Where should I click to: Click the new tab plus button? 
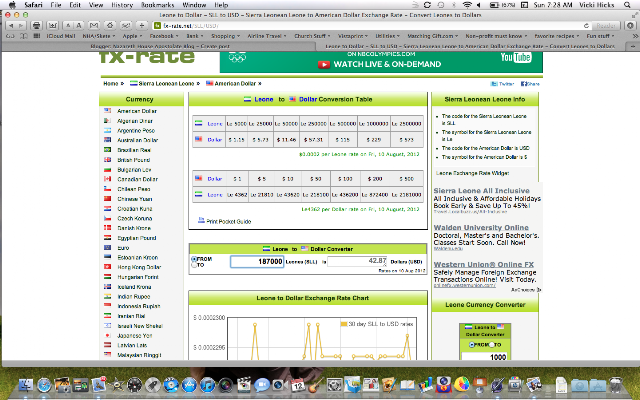point(633,46)
